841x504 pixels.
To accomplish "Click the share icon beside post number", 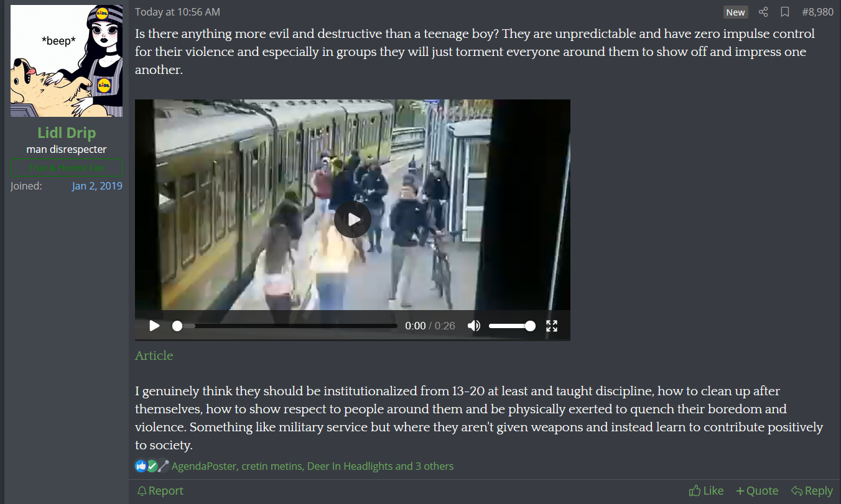I will tap(763, 12).
